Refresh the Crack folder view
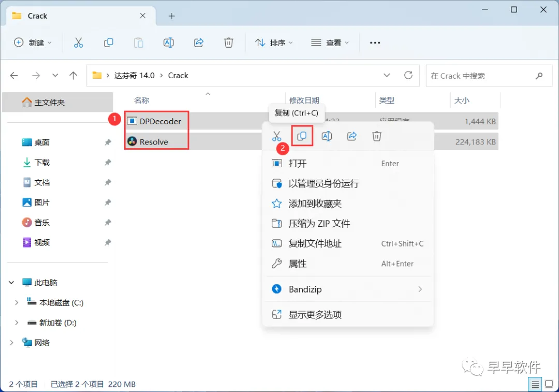 pyautogui.click(x=408, y=75)
